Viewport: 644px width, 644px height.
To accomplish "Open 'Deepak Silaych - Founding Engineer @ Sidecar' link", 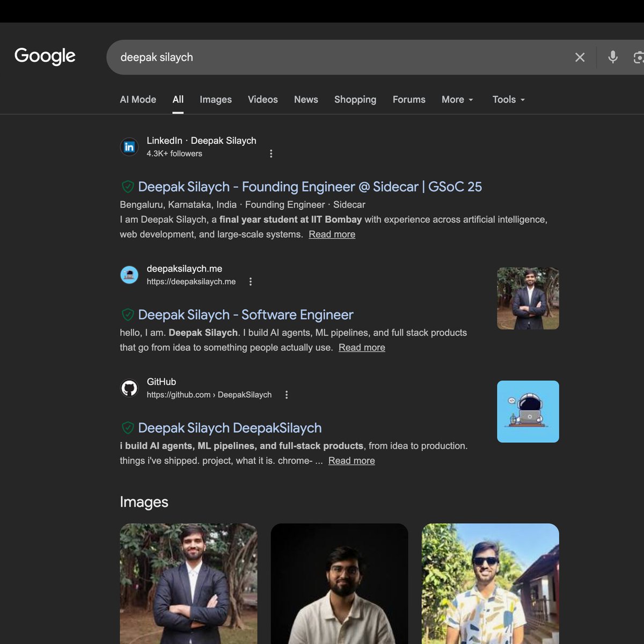I will point(310,187).
